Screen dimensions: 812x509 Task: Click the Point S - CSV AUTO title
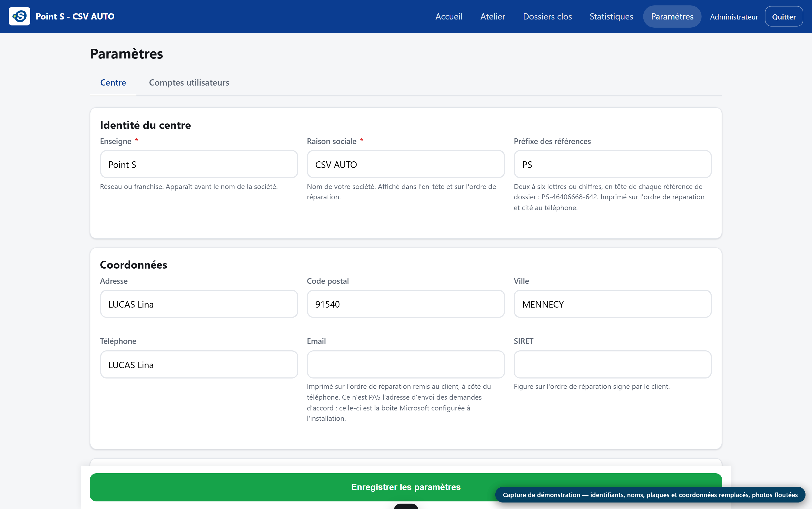click(75, 17)
